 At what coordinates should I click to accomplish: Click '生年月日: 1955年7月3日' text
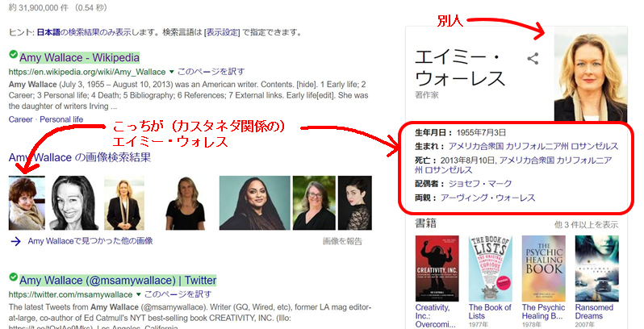(x=461, y=132)
